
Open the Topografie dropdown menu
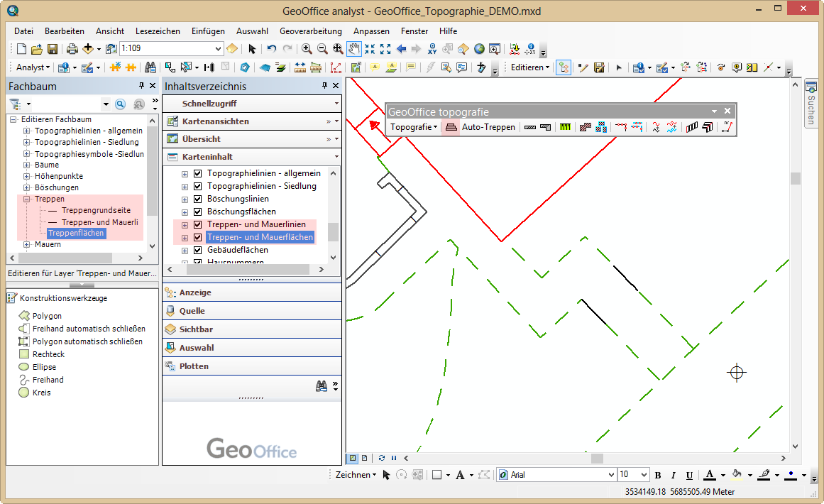coord(415,128)
